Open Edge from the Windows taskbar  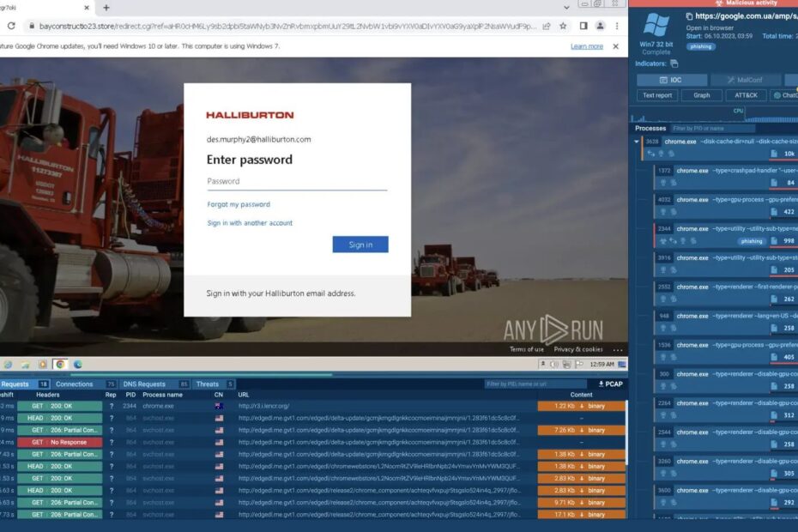tap(78, 364)
